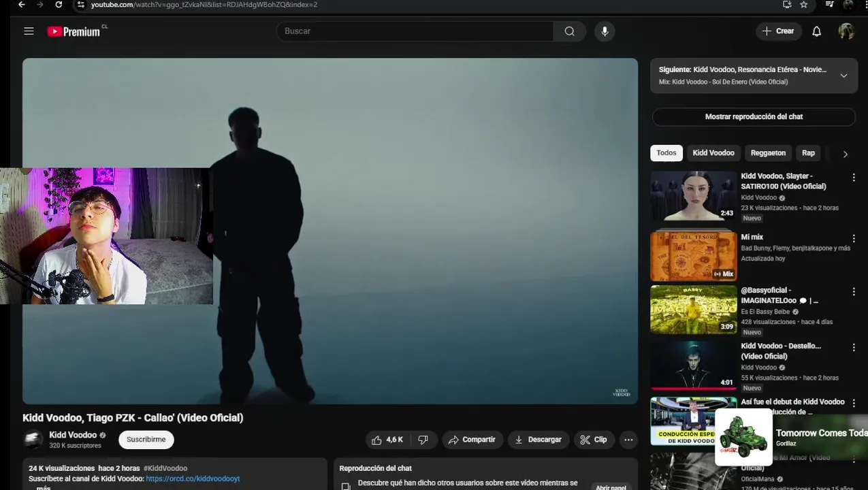Viewport: 868px width, 490px height.
Task: Click the Callao' video title text
Action: 133,418
